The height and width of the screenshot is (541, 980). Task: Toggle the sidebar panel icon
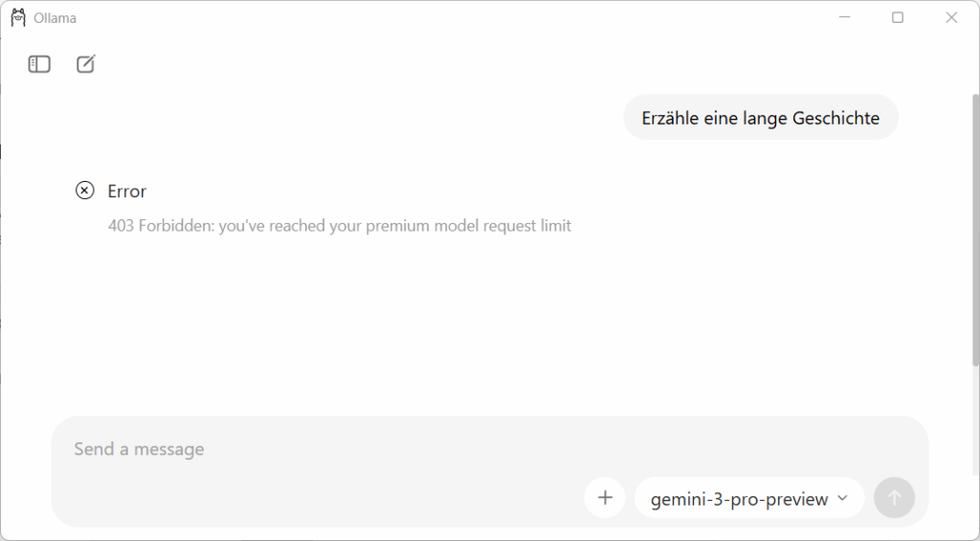pyautogui.click(x=39, y=64)
